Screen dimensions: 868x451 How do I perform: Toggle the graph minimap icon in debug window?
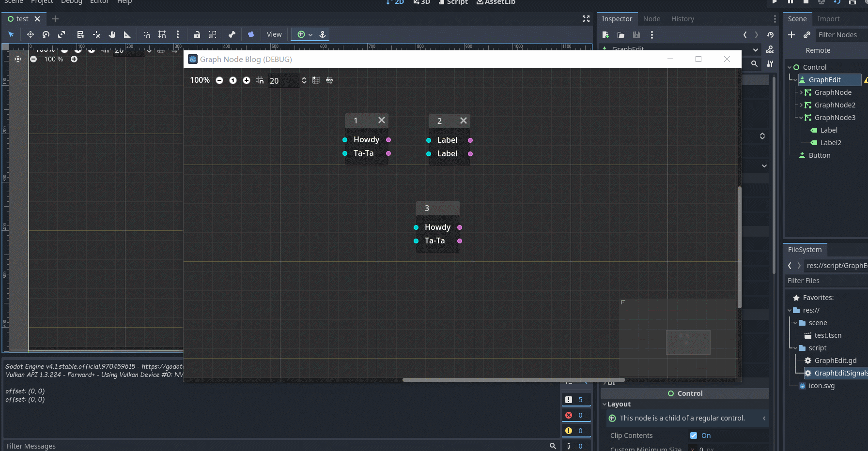coord(315,80)
